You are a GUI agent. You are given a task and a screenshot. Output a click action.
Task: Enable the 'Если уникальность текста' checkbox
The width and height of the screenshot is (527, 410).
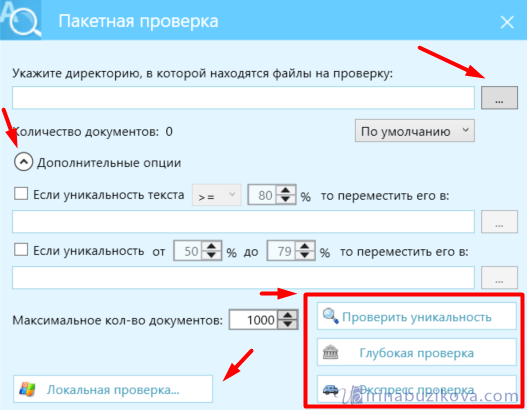click(x=21, y=194)
